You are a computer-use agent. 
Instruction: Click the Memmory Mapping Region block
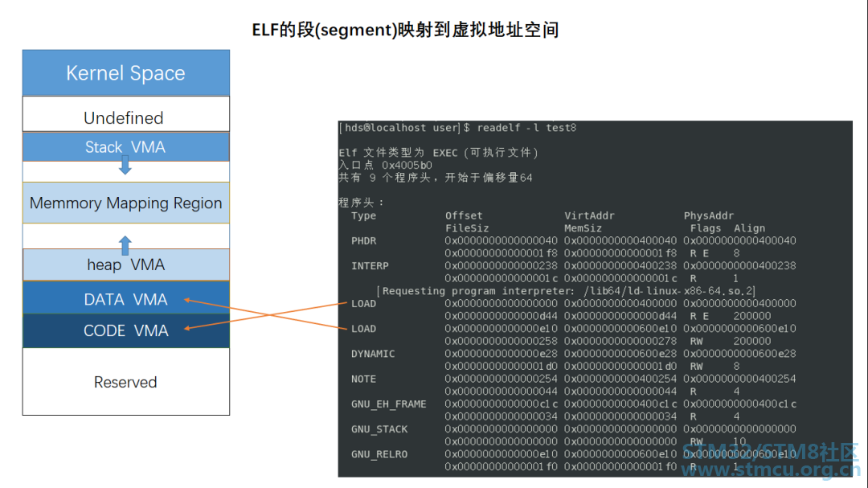(x=125, y=203)
